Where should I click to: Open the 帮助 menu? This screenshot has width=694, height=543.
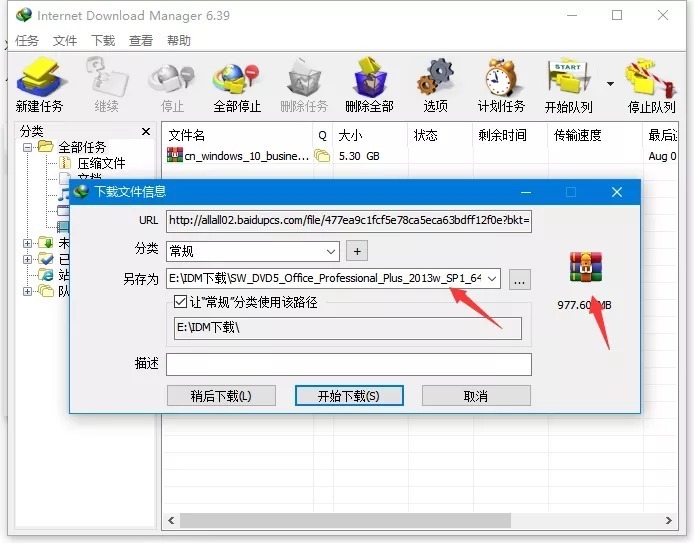coord(179,41)
